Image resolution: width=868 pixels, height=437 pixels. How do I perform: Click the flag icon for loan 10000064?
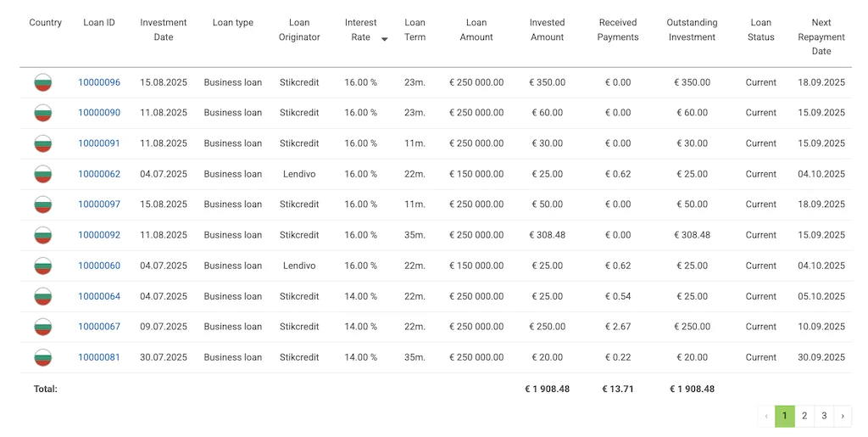coord(42,296)
